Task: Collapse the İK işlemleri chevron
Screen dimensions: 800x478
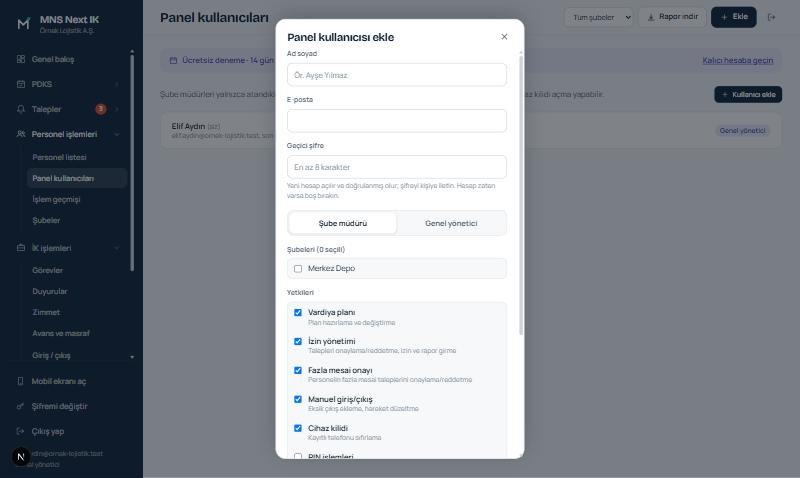Action: (x=117, y=248)
